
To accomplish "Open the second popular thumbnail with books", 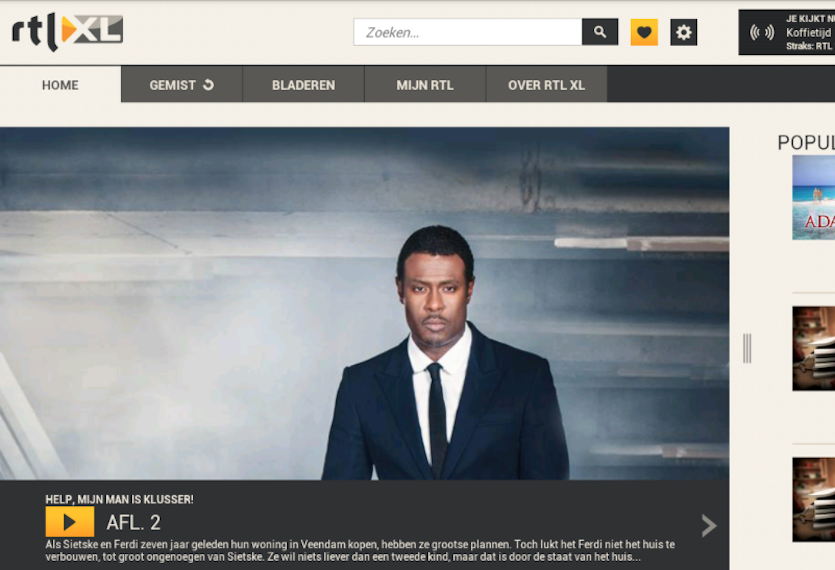I will 813,348.
